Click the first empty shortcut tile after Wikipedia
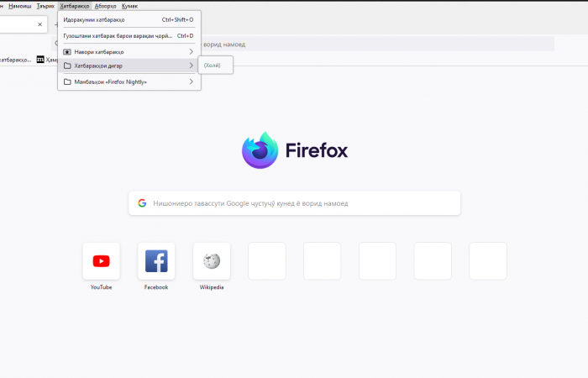The height and width of the screenshot is (378, 588). point(267,261)
